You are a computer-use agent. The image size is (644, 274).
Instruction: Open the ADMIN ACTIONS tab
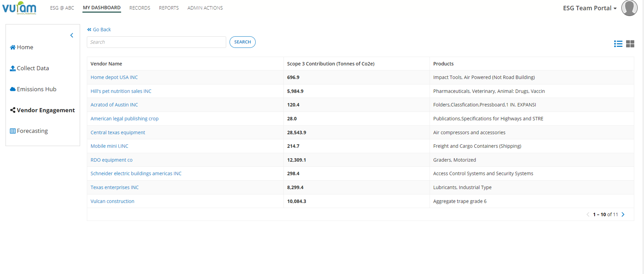pos(205,8)
